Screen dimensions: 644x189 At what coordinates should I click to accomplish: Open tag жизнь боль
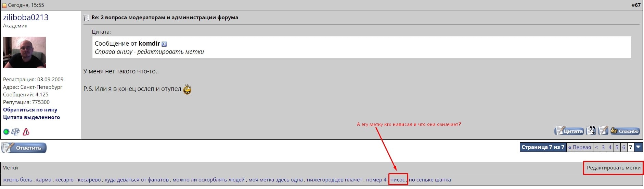[x=17, y=180]
